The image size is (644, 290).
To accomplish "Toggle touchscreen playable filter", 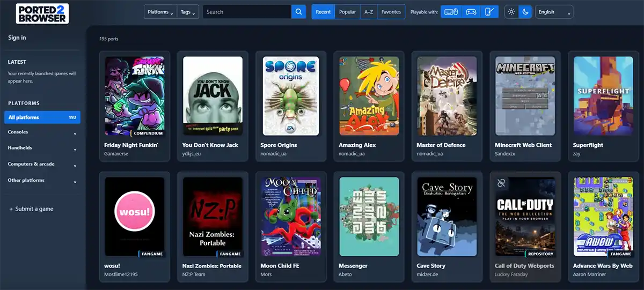I will pos(489,12).
